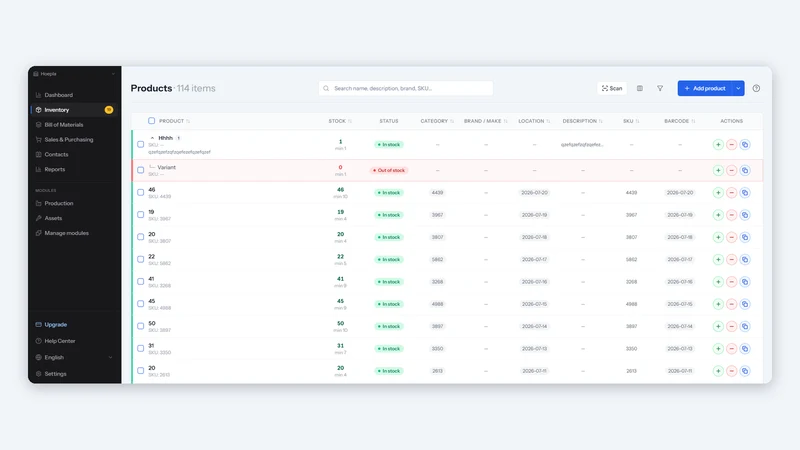Remove stock for SKU 3807 row
This screenshot has width=800, height=450.
tap(731, 237)
